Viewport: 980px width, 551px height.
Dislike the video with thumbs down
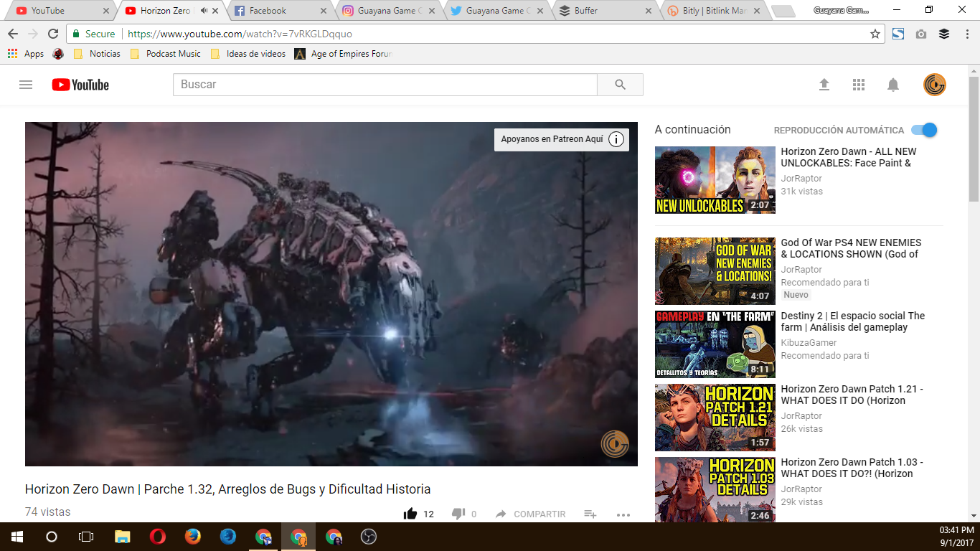458,514
